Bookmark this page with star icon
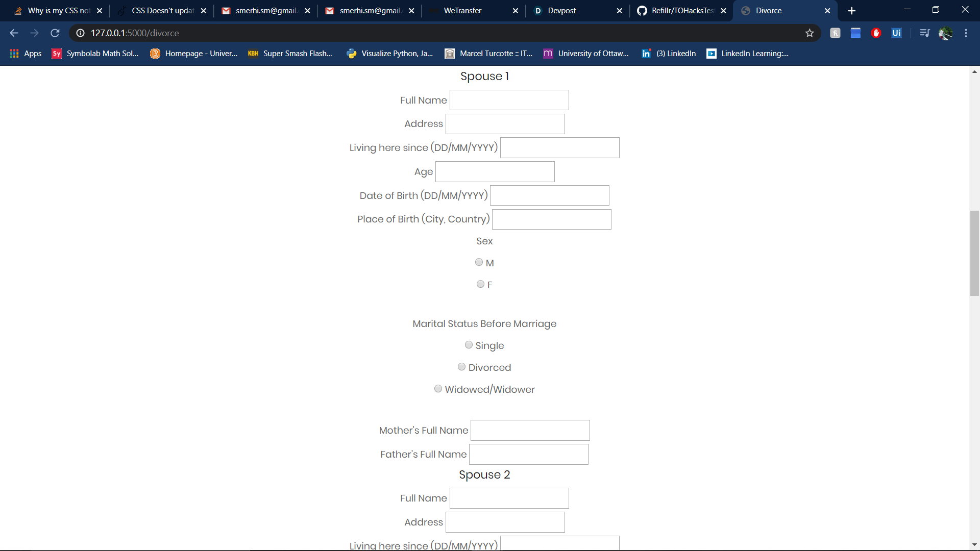 (x=810, y=33)
